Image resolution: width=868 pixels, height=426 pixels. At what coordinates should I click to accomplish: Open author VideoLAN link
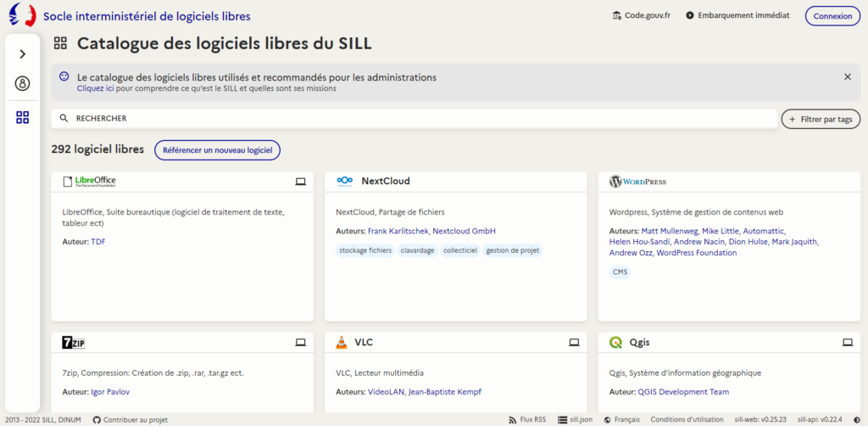click(x=386, y=392)
